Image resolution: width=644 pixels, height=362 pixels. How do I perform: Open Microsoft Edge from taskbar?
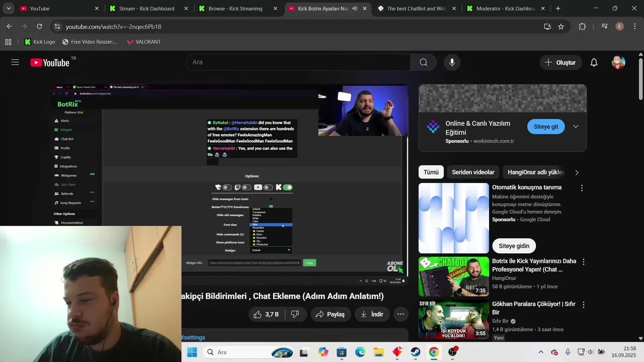click(x=360, y=352)
